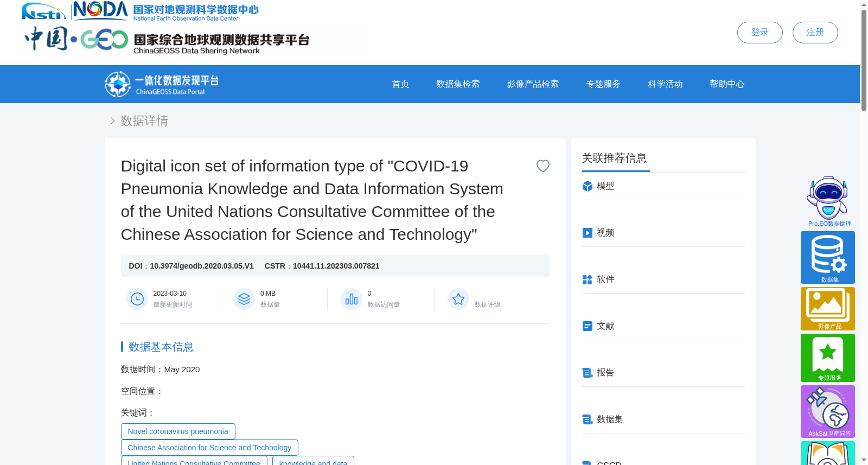Click the breadcrumb chevron before 数据详情
The image size is (868, 465).
[112, 120]
